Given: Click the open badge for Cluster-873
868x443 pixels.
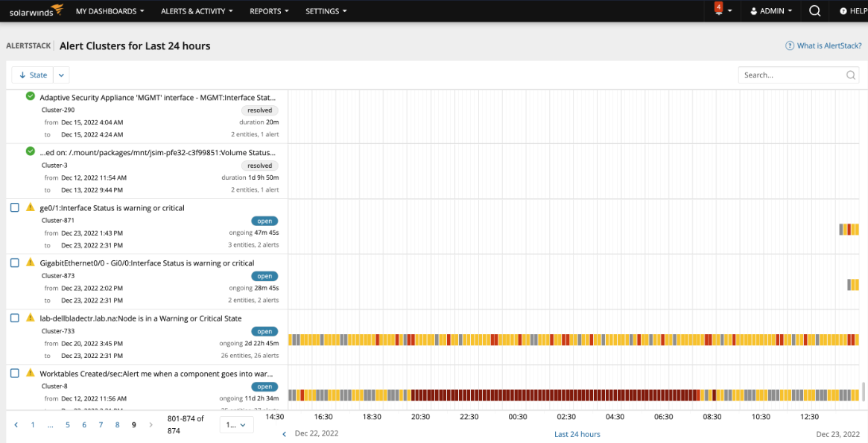Looking at the screenshot, I should coord(264,276).
